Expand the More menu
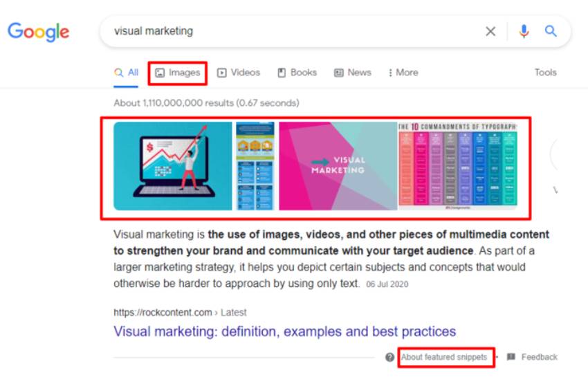Image resolution: width=588 pixels, height=377 pixels. click(403, 73)
